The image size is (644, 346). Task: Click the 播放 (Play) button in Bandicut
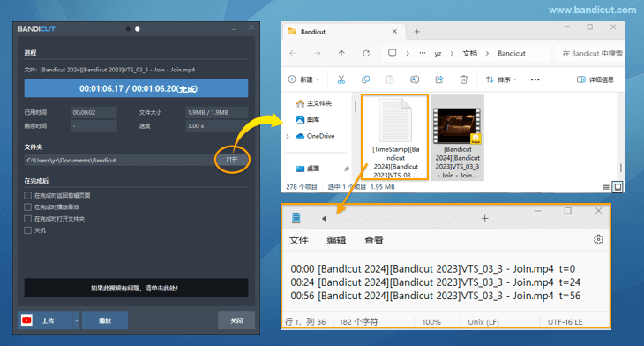(x=105, y=320)
